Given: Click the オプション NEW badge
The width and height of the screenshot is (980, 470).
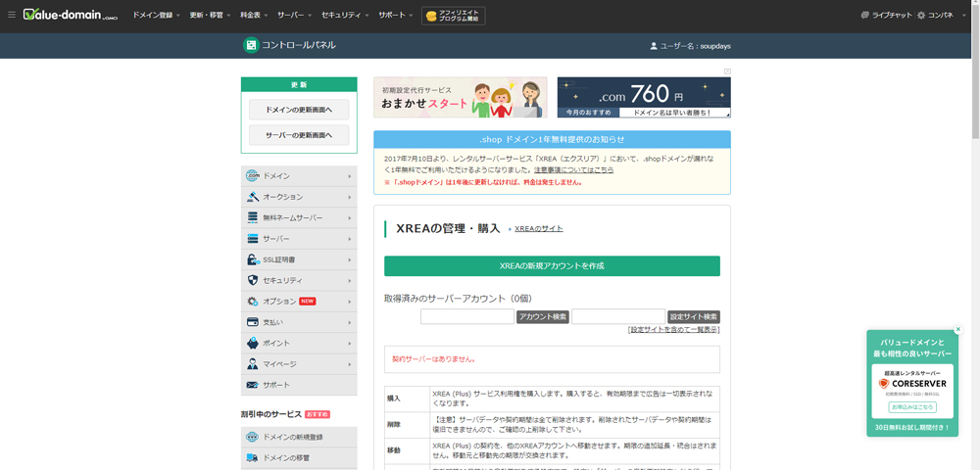Looking at the screenshot, I should [x=308, y=302].
